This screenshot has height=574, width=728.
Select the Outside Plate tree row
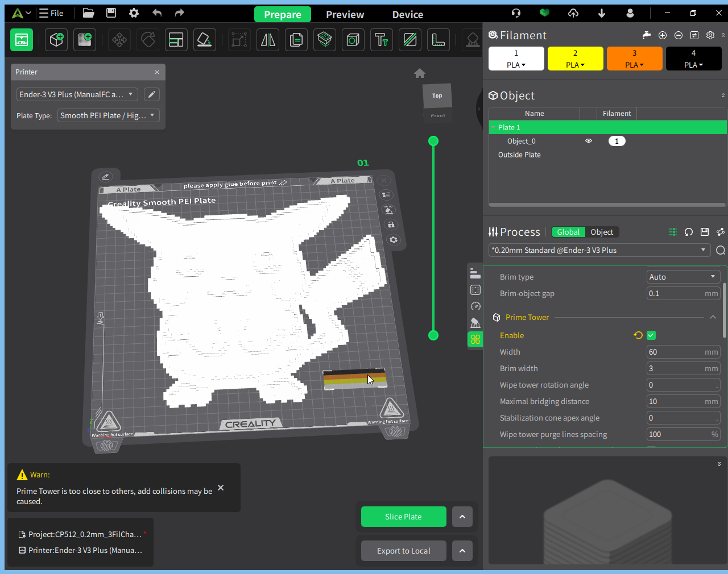(607, 155)
